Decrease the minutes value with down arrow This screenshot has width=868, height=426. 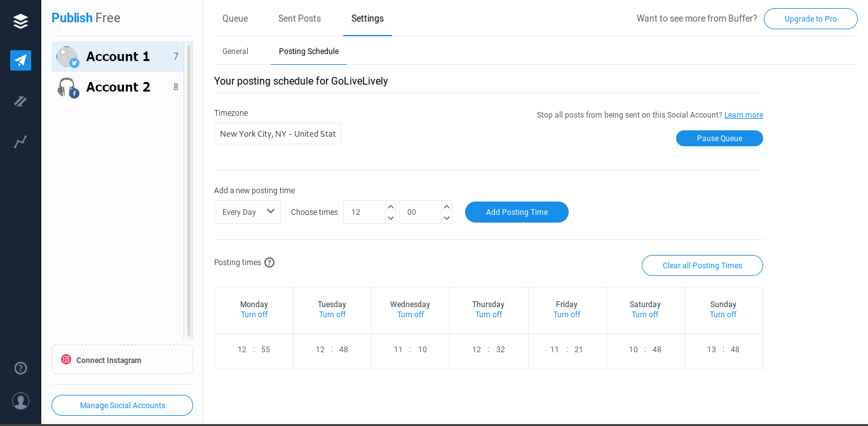point(447,218)
